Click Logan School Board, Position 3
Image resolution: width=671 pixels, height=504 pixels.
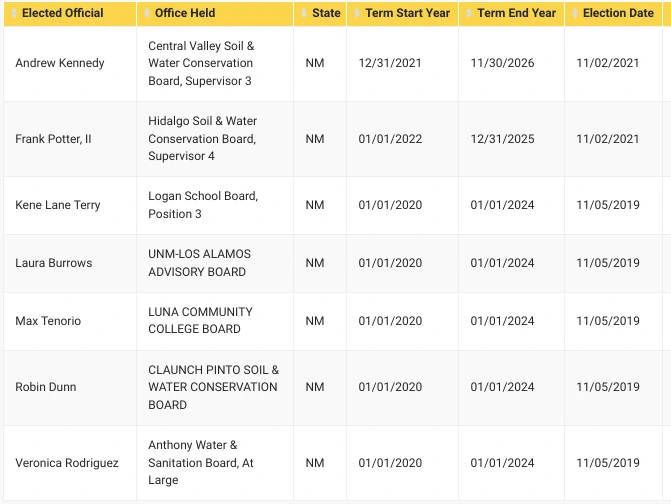point(203,205)
